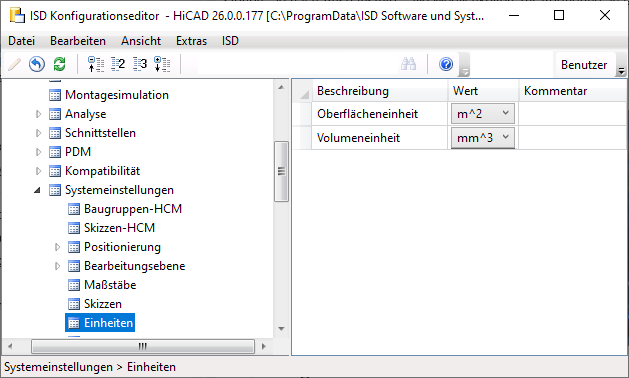Screen dimensions: 629x378
Task: Select the Einheiten tree item
Action: (x=100, y=323)
